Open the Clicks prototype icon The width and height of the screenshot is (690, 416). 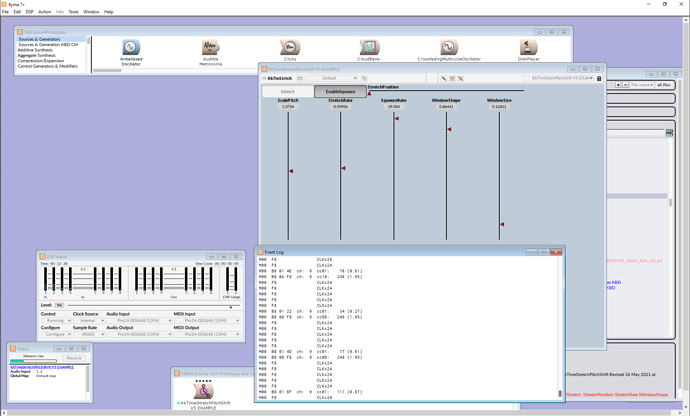(x=290, y=47)
